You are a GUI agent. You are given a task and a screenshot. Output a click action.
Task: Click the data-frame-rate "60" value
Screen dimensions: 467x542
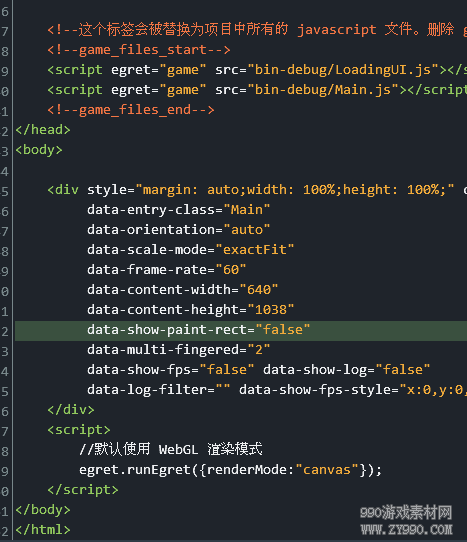231,270
